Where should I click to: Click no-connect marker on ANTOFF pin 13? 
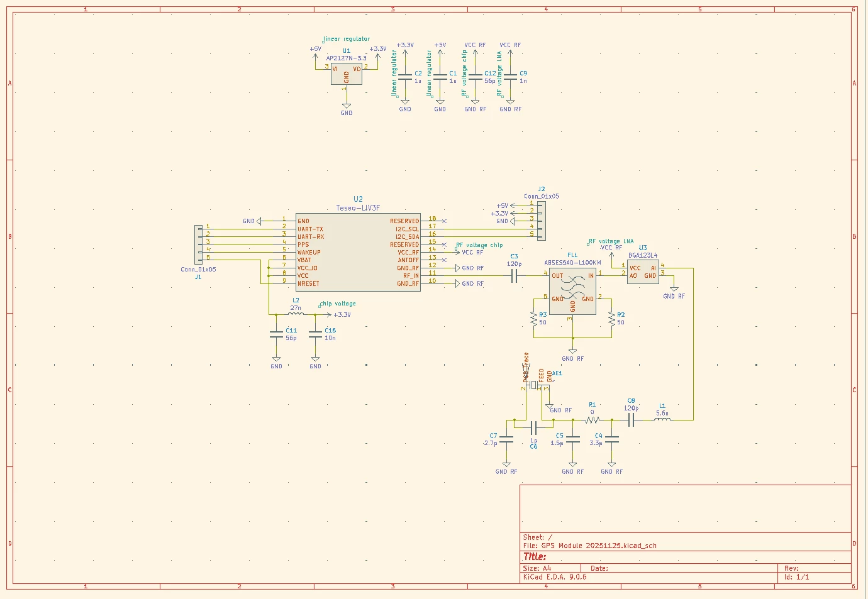click(x=444, y=260)
